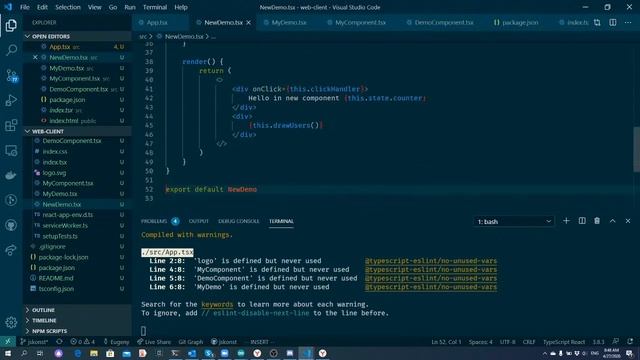Click the feedback icon in status bar
This screenshot has width=640, height=360.
pos(616,342)
